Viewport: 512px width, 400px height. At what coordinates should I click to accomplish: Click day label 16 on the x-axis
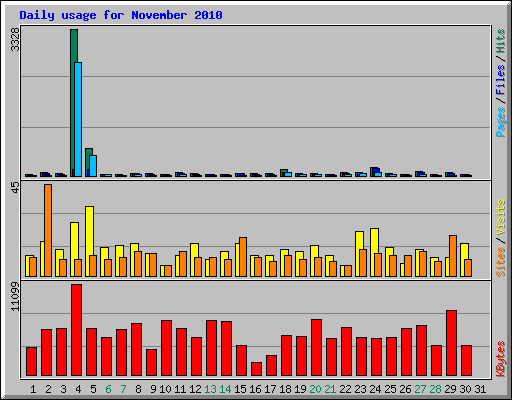click(x=255, y=389)
